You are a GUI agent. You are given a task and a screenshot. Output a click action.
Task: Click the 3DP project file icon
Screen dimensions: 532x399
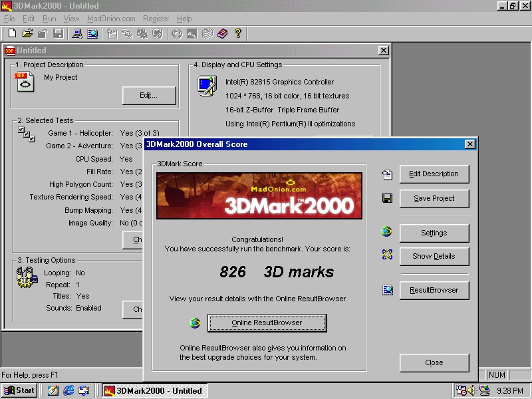(x=24, y=81)
